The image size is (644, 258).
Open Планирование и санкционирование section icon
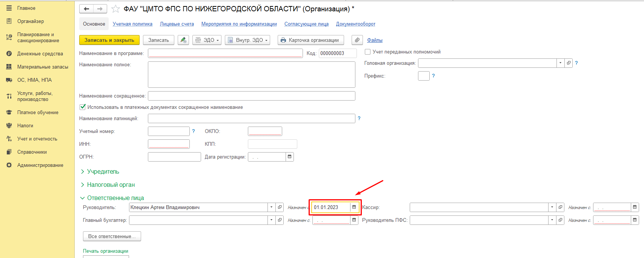point(9,37)
